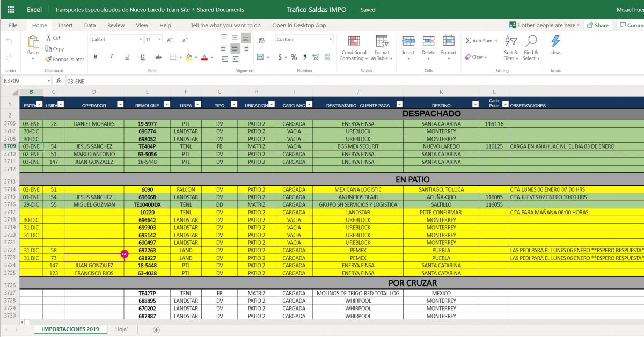Toggle Strikethrough formatting
This screenshot has width=644, height=337.
coord(158,57)
